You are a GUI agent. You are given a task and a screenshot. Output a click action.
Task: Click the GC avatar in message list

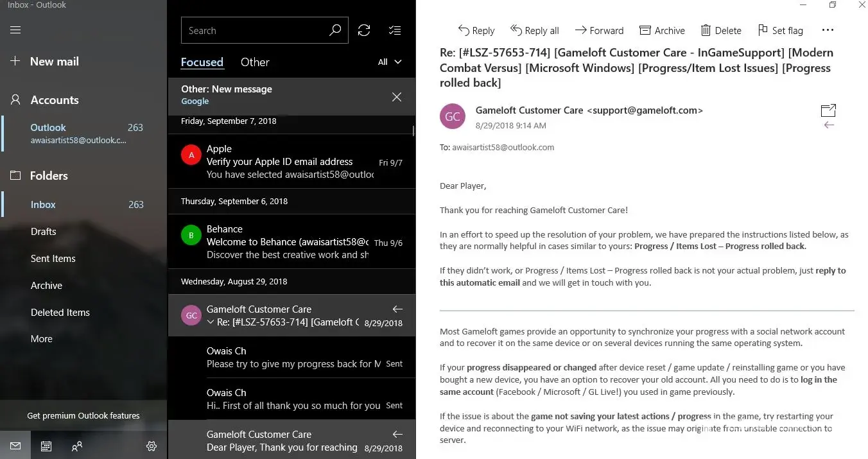pyautogui.click(x=191, y=315)
